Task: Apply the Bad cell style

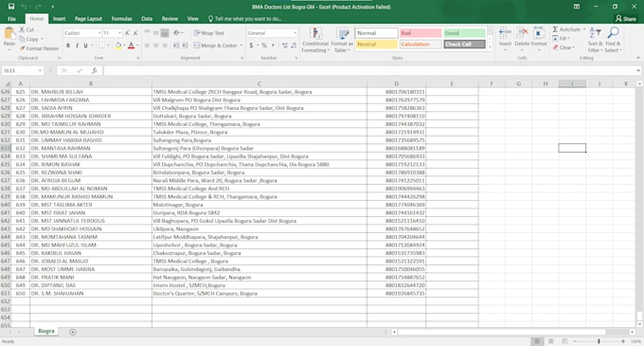Action: (420, 33)
